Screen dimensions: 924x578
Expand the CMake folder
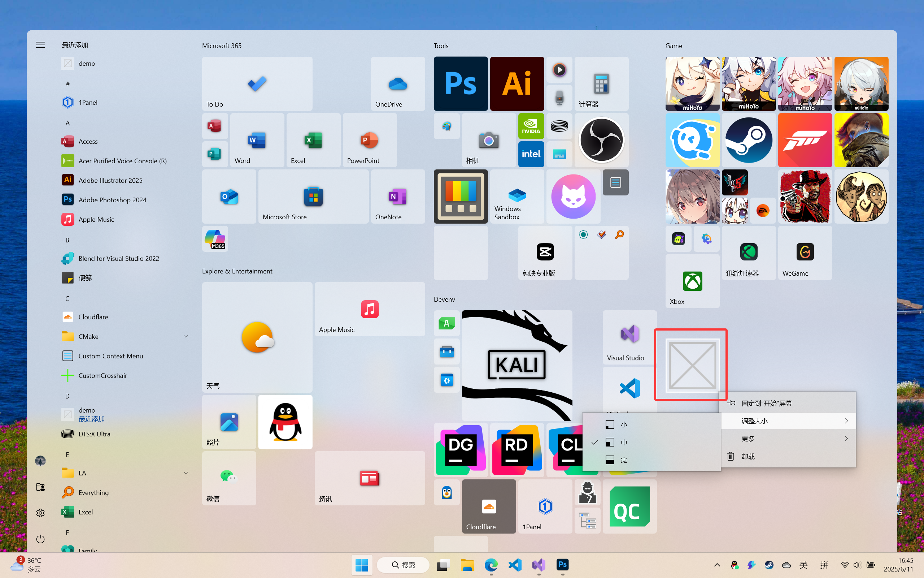point(125,336)
